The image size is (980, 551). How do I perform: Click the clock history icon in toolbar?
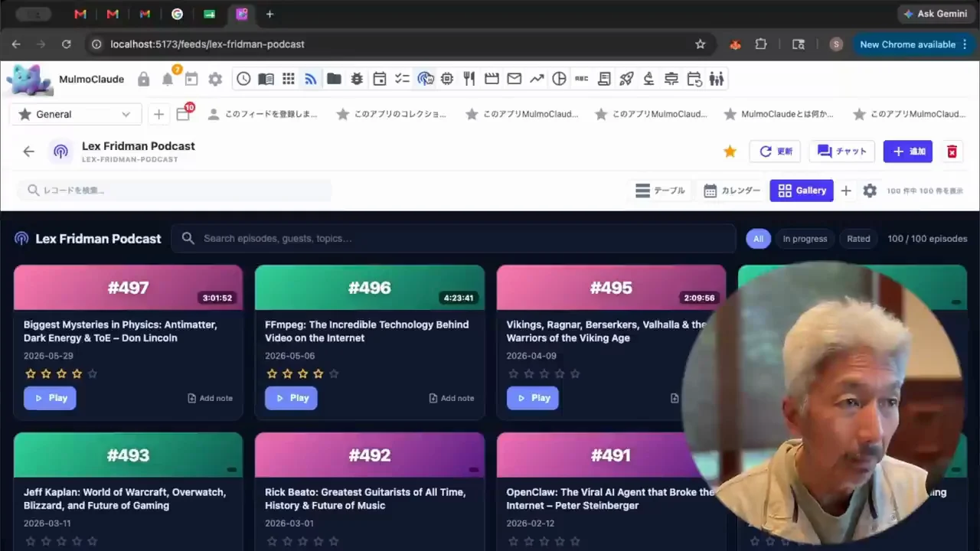pyautogui.click(x=243, y=79)
